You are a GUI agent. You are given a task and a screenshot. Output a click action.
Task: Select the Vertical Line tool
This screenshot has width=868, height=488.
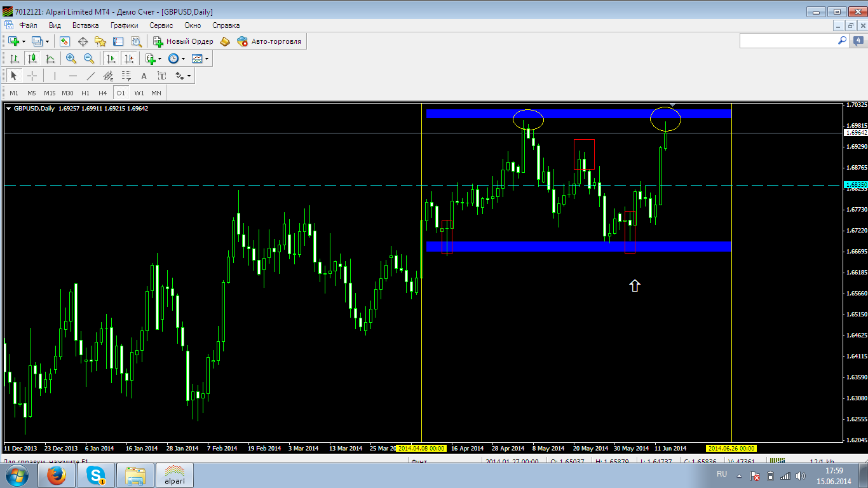pos(55,76)
